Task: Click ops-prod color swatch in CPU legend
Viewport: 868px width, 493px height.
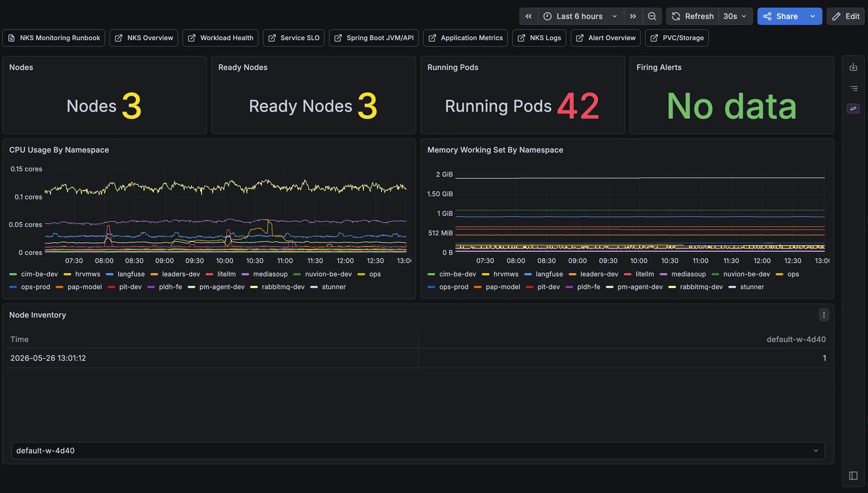Action: click(x=13, y=287)
